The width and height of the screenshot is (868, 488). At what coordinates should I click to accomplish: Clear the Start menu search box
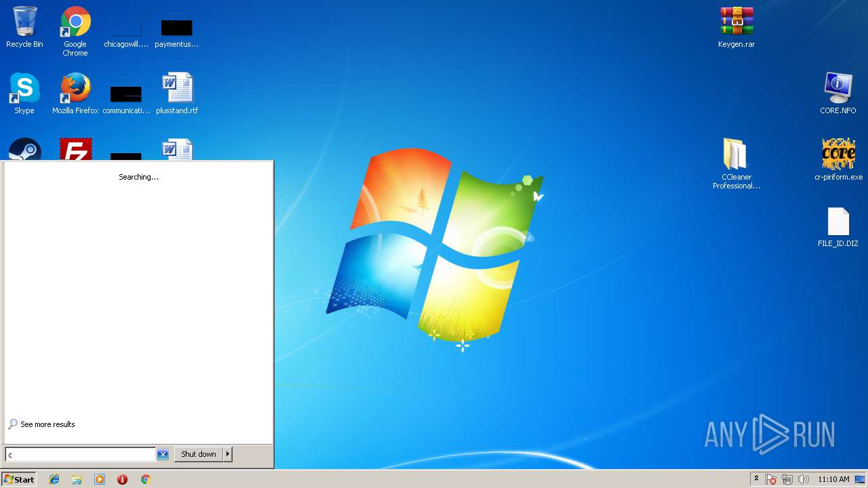point(163,455)
